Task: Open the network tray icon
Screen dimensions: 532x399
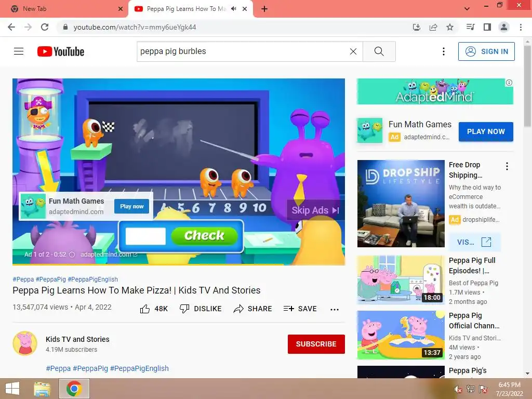Action: click(x=471, y=389)
